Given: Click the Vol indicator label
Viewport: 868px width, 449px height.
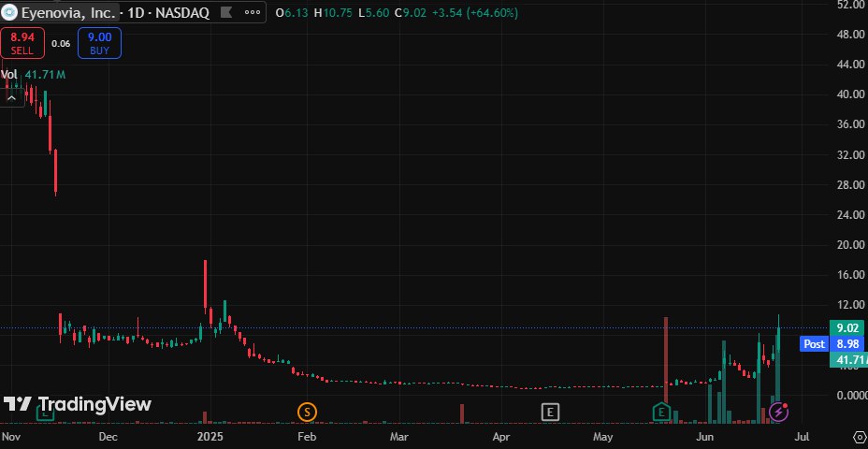Looking at the screenshot, I should point(9,74).
